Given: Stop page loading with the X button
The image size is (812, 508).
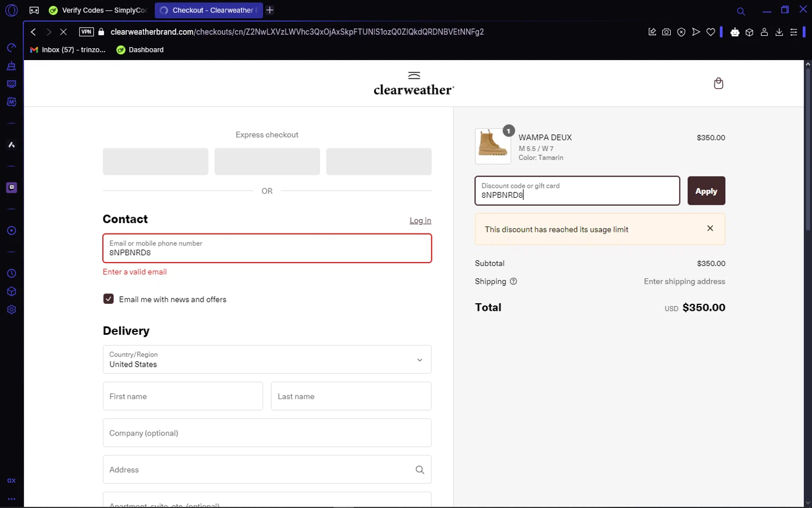Looking at the screenshot, I should coord(63,32).
